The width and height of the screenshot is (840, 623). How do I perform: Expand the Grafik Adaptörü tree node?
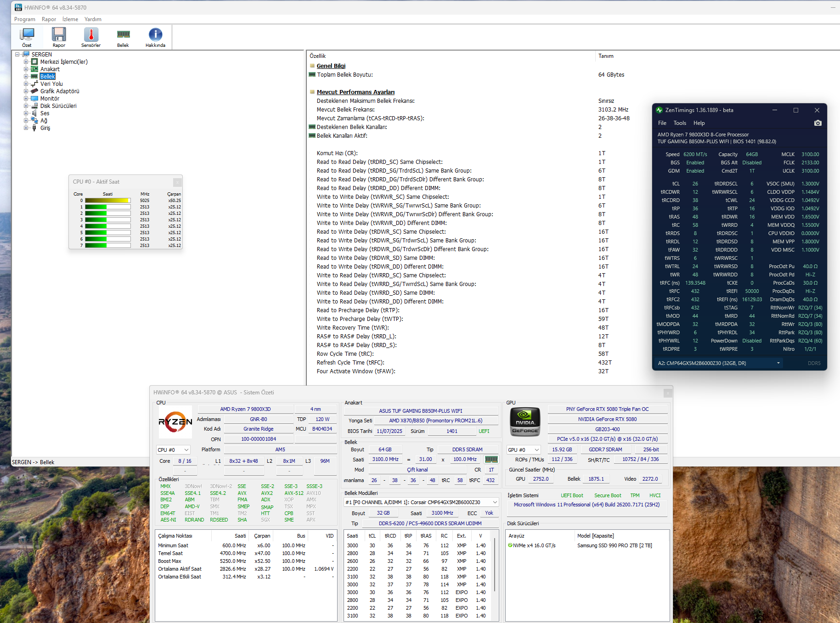pyautogui.click(x=26, y=91)
